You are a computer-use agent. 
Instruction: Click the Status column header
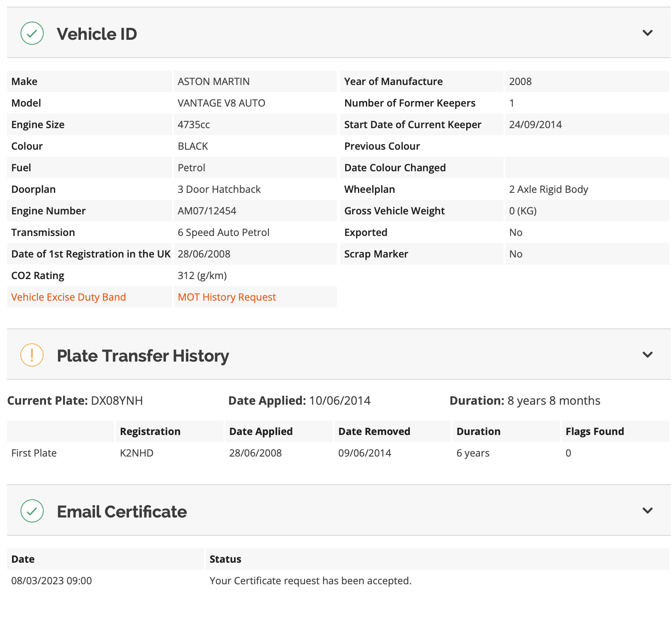point(225,559)
